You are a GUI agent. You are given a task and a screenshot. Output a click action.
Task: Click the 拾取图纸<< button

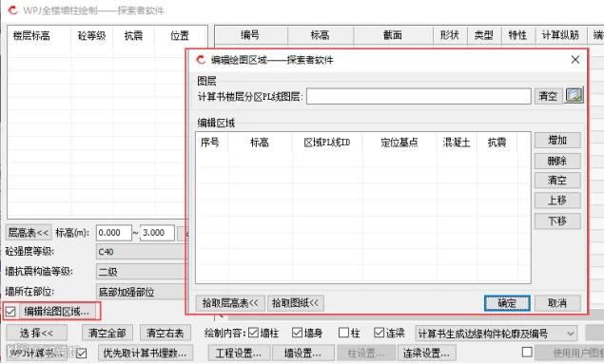pyautogui.click(x=296, y=303)
